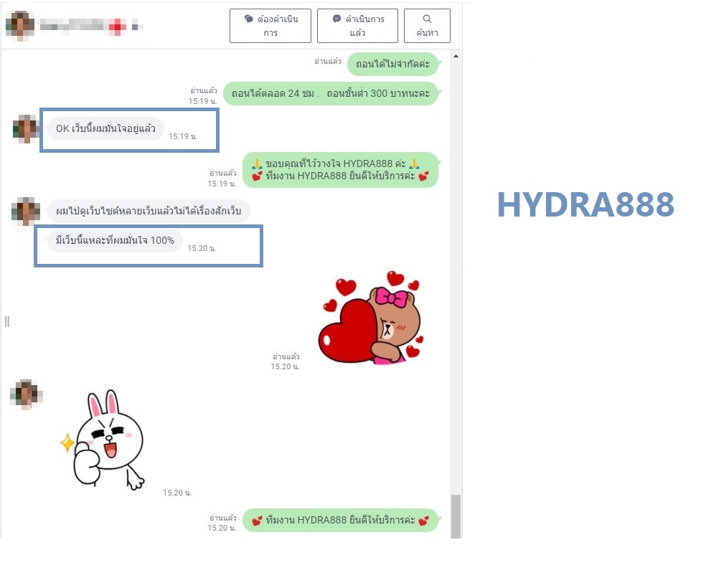Viewport: 711px width, 588px height.
Task: Select the ถอนได้ตลอด 24 ชม message bubble
Action: click(x=330, y=93)
